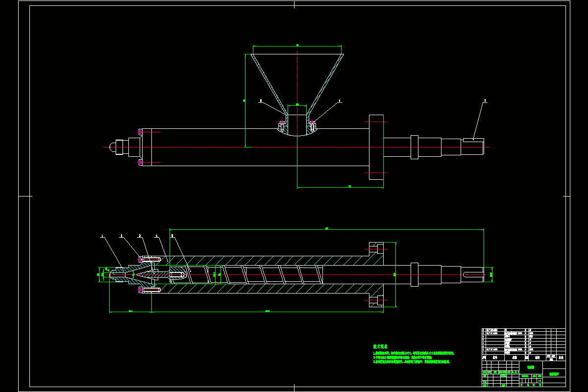Select the upper magenta bolt head in the section view
The image size is (588, 392).
click(141, 259)
